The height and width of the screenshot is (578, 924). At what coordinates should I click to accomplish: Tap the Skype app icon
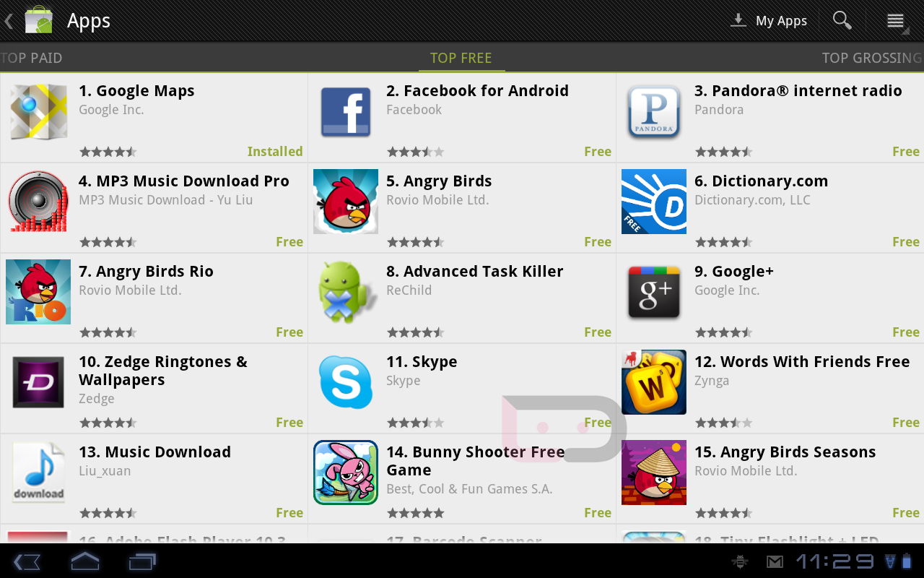pos(346,382)
